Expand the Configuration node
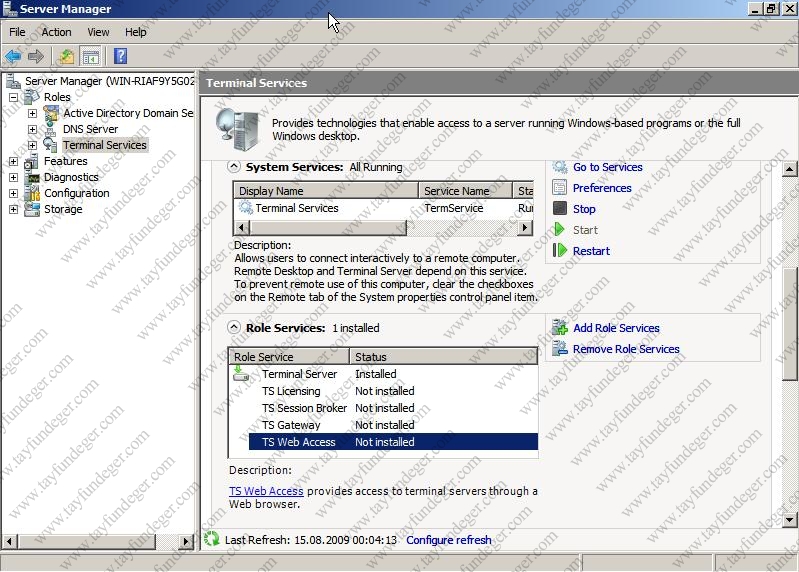 tap(13, 193)
